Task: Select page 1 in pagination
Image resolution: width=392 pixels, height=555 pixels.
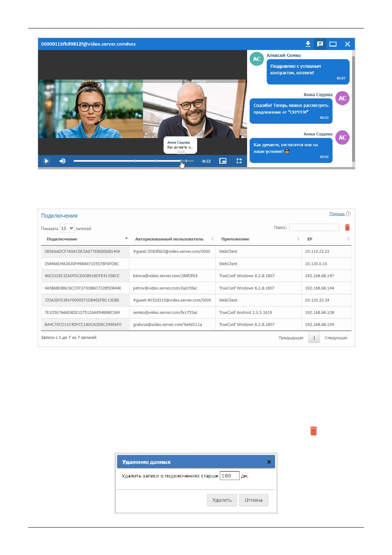Action: click(314, 338)
